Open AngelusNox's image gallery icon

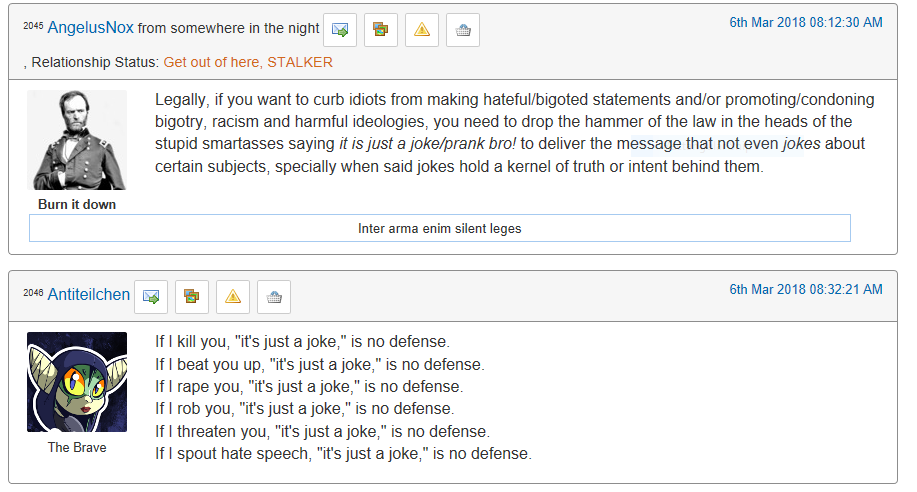[x=381, y=30]
